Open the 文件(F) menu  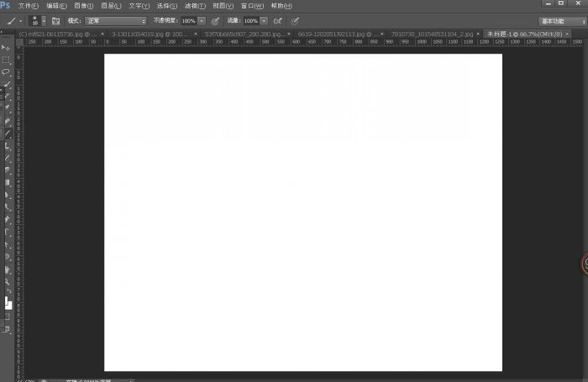click(x=29, y=5)
